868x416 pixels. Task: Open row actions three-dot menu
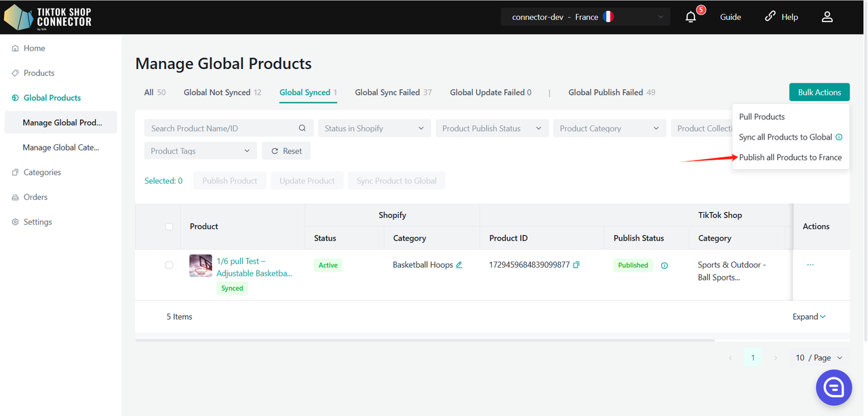810,265
